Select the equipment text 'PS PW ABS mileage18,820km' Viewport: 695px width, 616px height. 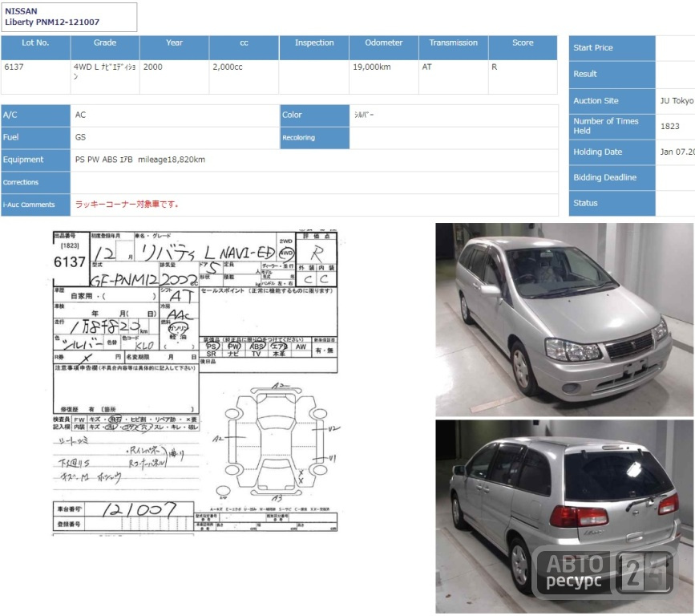[140, 160]
